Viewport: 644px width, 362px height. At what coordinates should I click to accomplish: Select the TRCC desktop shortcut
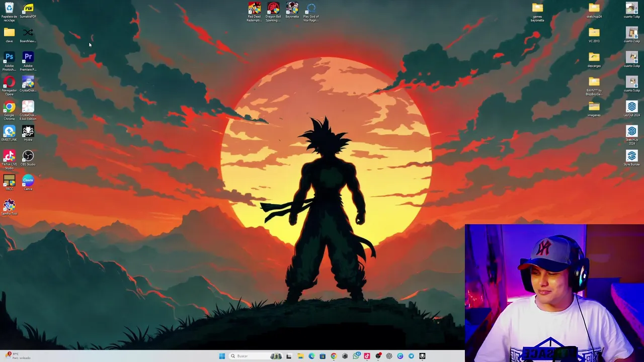tap(9, 183)
